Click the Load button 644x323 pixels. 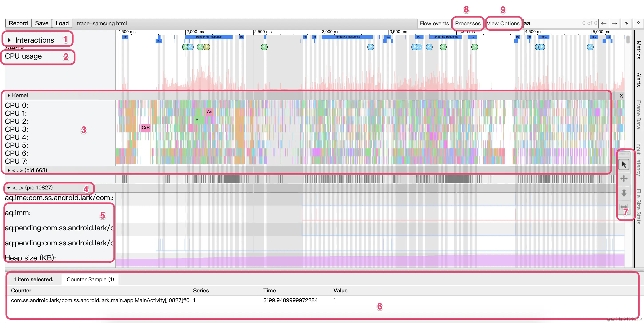[62, 24]
